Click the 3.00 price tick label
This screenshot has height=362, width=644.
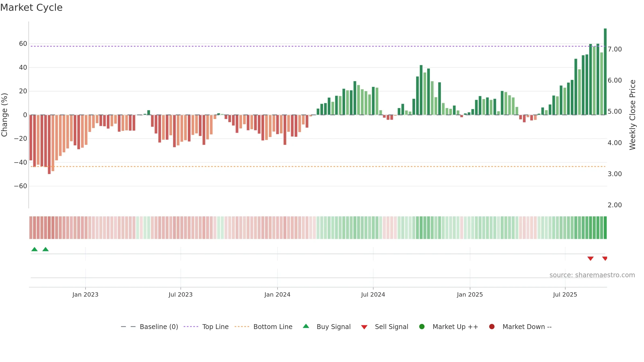click(x=615, y=174)
